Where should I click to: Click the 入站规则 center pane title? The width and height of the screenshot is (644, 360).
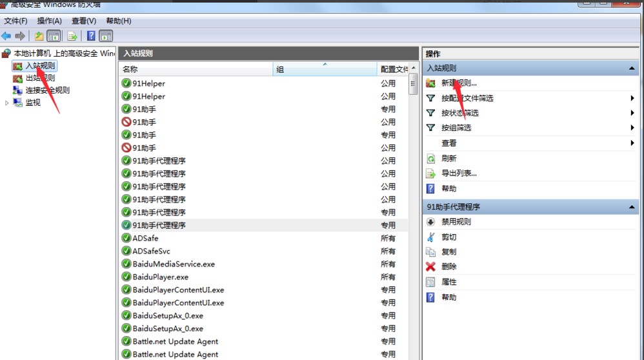click(138, 54)
